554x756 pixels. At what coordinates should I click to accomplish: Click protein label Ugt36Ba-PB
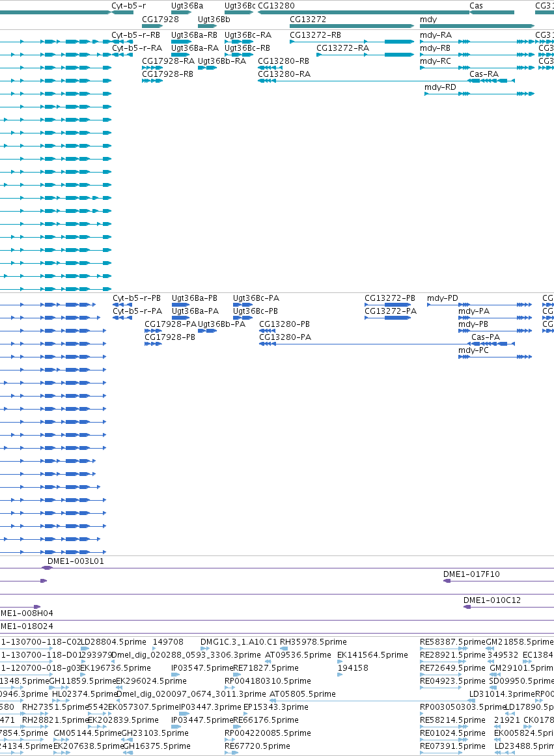click(194, 298)
